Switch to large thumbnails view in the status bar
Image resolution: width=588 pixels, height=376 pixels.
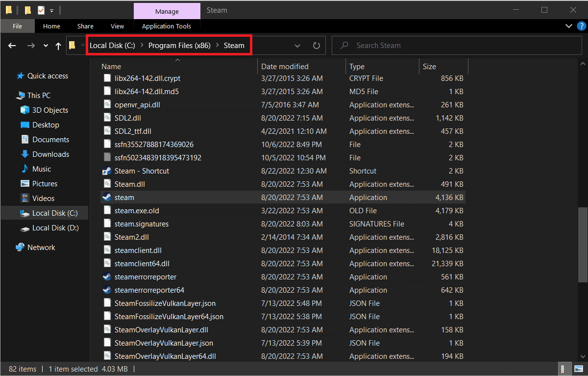point(580,369)
